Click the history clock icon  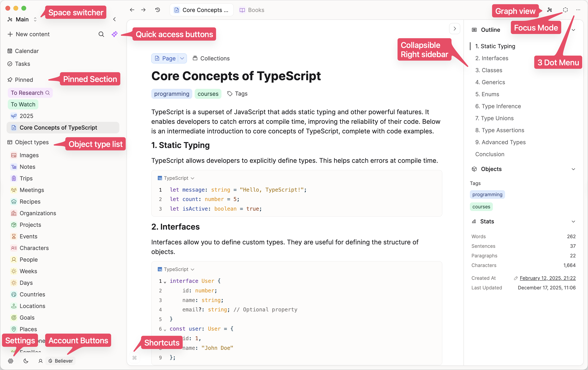click(158, 10)
